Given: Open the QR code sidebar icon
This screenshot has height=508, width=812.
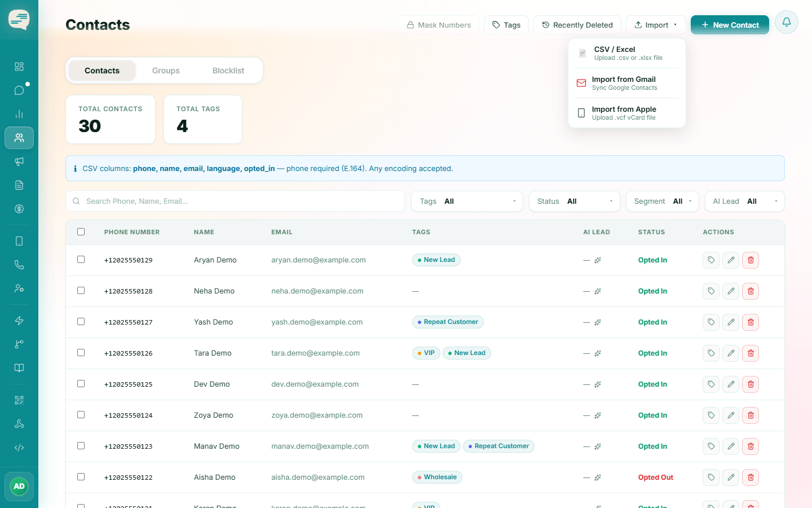Looking at the screenshot, I should pos(19,400).
